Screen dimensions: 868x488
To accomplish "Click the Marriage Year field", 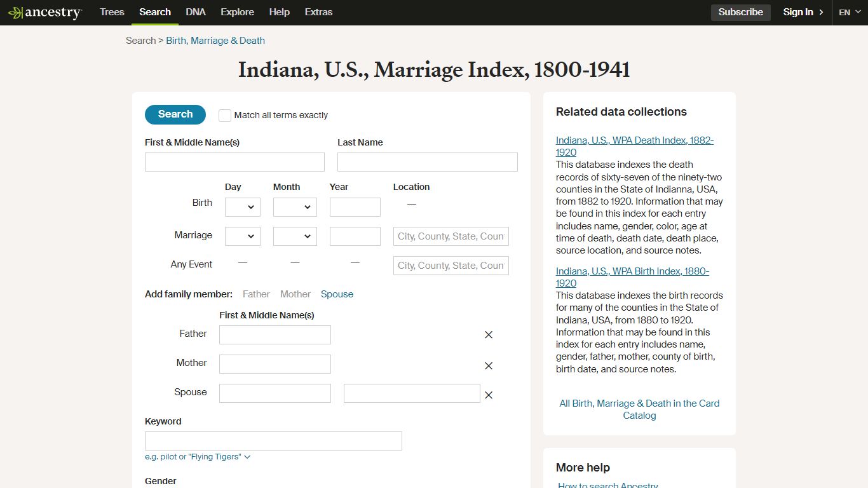I will point(355,236).
